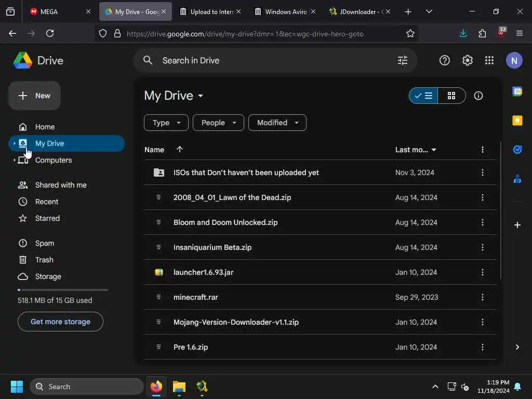This screenshot has width=532, height=399.
Task: Open JDownloader from taskbar
Action: click(202, 387)
